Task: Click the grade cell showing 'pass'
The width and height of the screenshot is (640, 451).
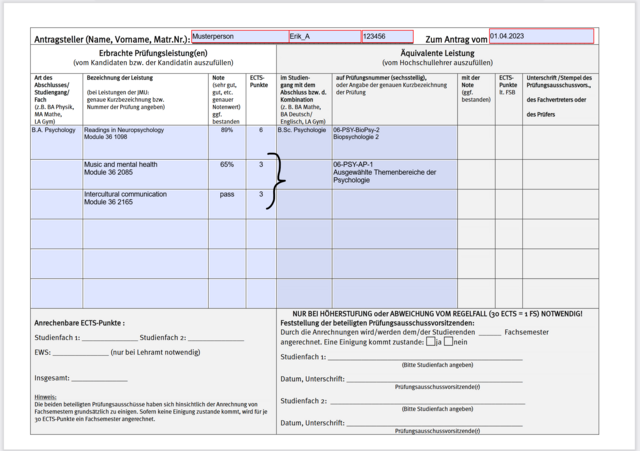Action: tap(227, 194)
